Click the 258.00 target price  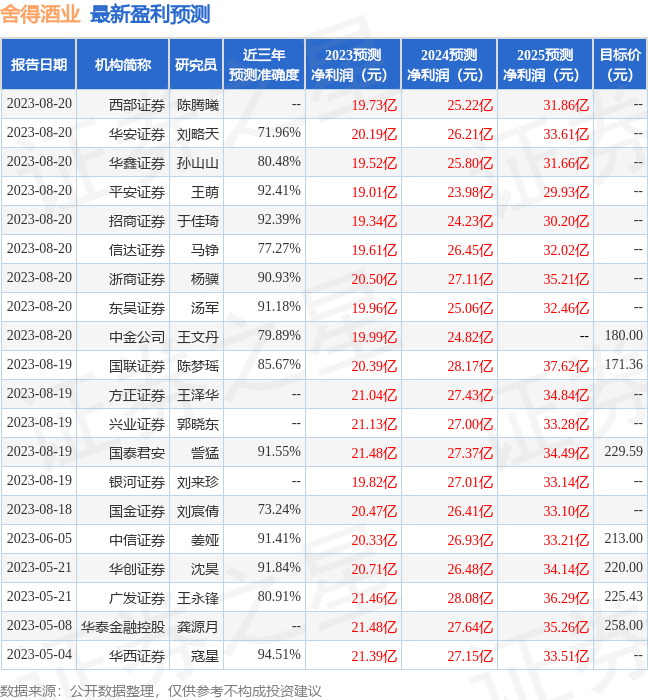(x=623, y=625)
